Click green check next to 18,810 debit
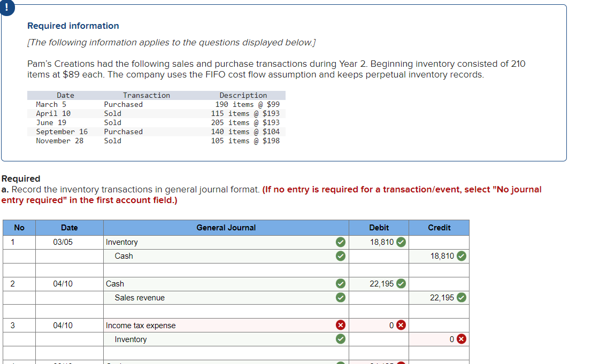The width and height of the screenshot is (592, 364). coord(401,242)
